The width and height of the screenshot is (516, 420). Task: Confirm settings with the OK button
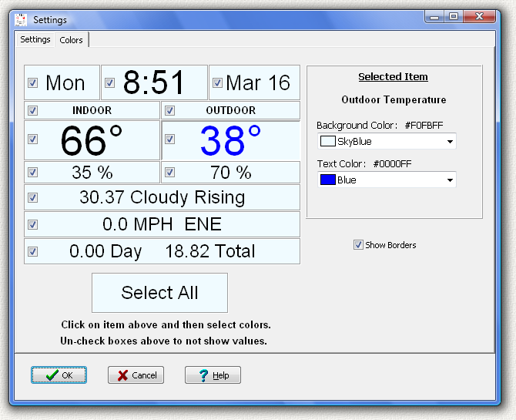(59, 375)
